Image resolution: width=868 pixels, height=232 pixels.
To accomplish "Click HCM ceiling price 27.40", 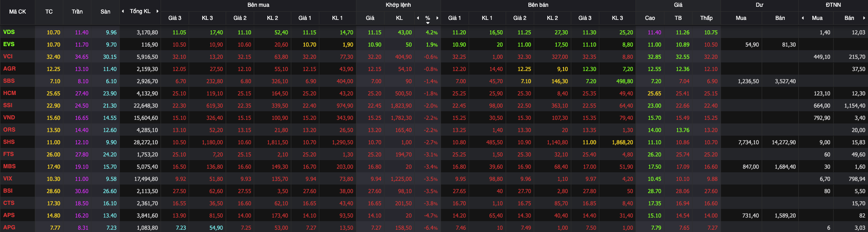I will [x=82, y=94].
